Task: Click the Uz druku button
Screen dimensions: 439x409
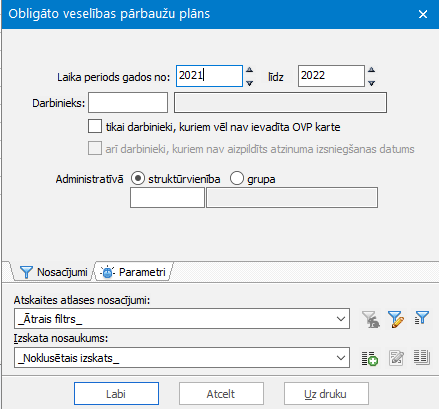Action: (326, 394)
